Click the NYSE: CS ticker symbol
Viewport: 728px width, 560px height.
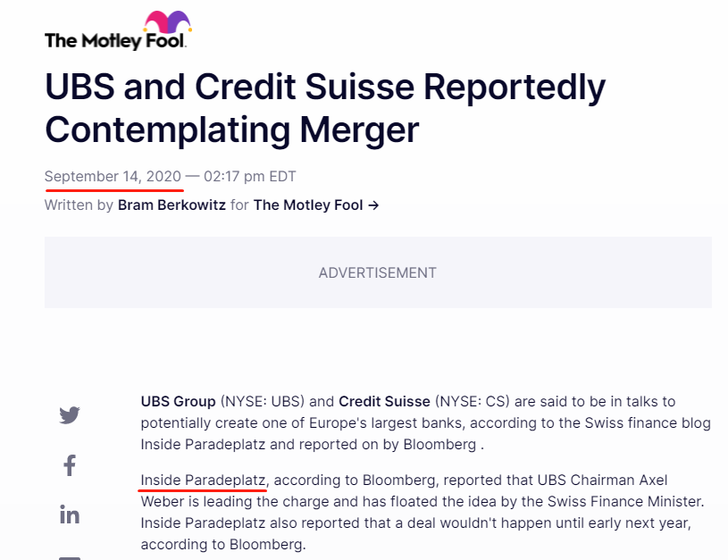473,401
